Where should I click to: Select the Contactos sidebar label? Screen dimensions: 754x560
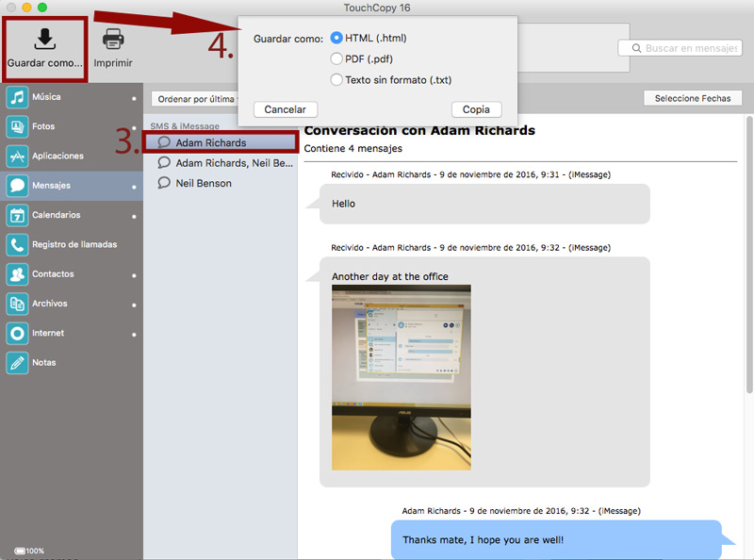(53, 273)
